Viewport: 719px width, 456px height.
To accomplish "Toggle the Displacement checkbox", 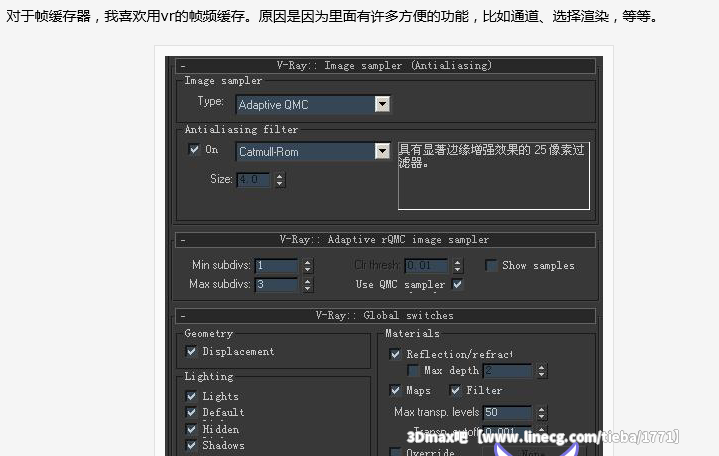I will (x=191, y=351).
